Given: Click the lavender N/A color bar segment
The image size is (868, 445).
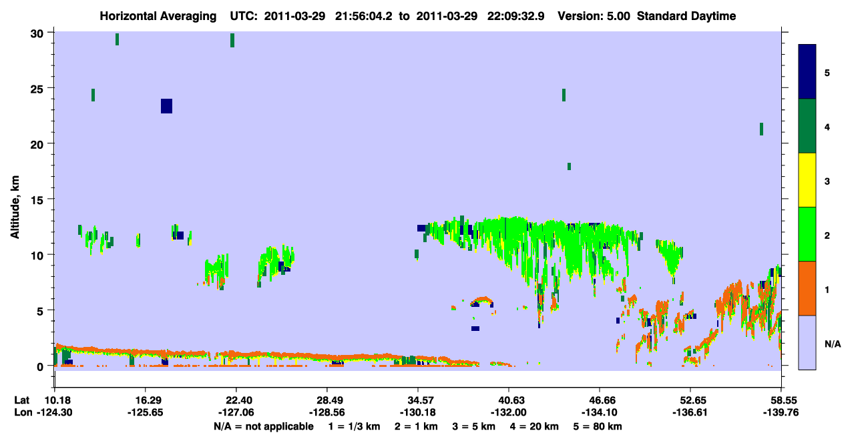Looking at the screenshot, I should (807, 342).
